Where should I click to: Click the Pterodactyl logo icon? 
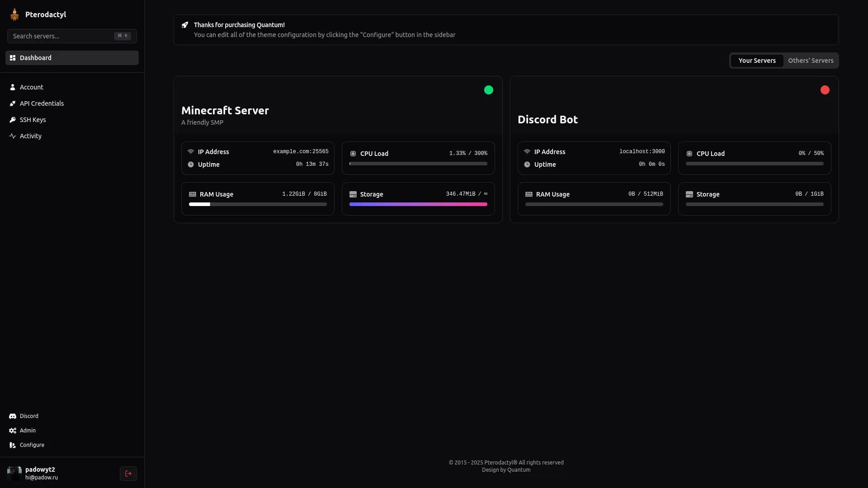click(15, 14)
